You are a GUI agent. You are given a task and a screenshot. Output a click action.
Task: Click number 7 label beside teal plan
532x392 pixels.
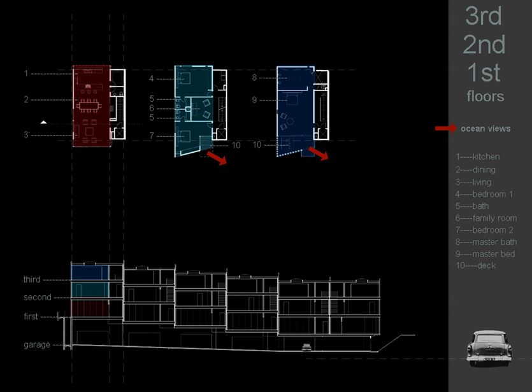tap(152, 136)
